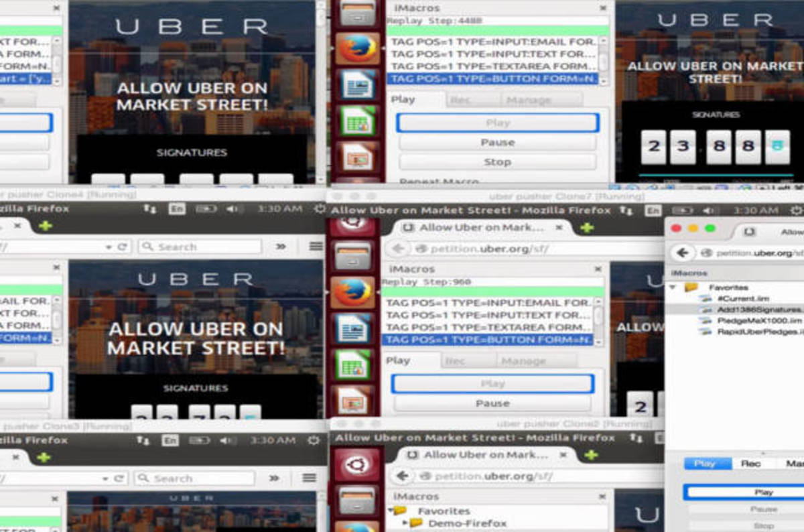Click network indicator in Clone3 window top bar
The height and width of the screenshot is (532, 804).
[x=143, y=440]
